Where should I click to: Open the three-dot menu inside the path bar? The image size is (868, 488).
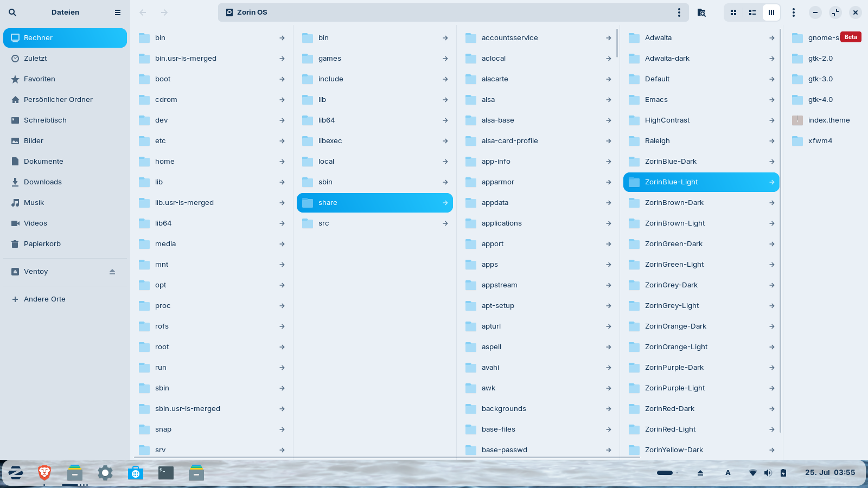[679, 12]
